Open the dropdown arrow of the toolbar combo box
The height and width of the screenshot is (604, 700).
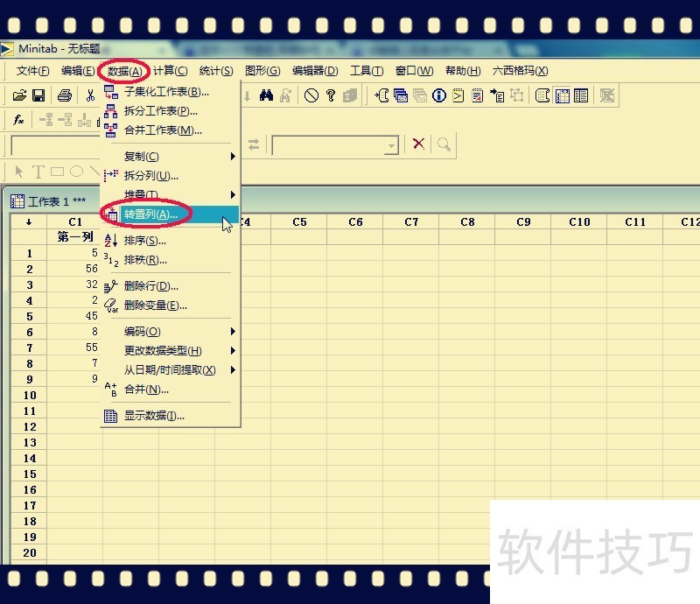click(x=391, y=145)
